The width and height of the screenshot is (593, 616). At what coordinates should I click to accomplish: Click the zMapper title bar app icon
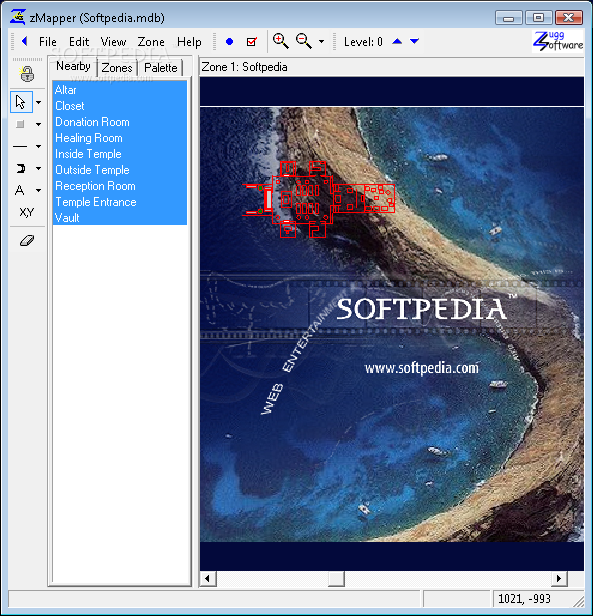click(18, 17)
